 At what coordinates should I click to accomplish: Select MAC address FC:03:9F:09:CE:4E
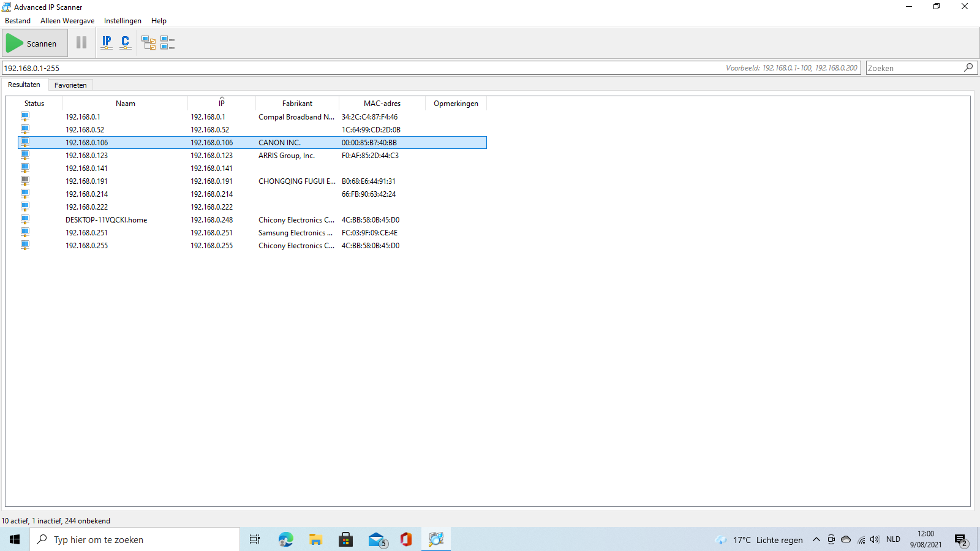pos(369,233)
